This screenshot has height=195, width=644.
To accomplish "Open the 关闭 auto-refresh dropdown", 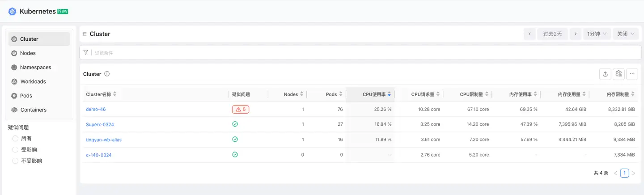I will 625,34.
